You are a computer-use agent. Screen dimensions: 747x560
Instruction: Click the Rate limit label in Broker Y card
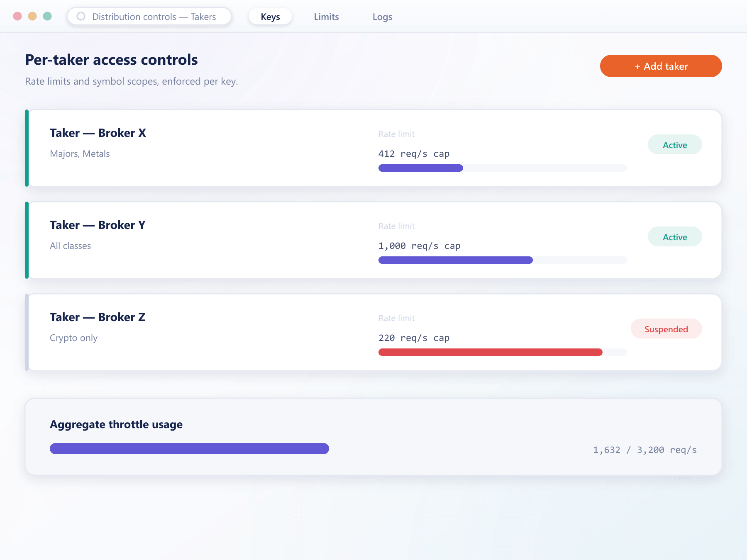396,226
